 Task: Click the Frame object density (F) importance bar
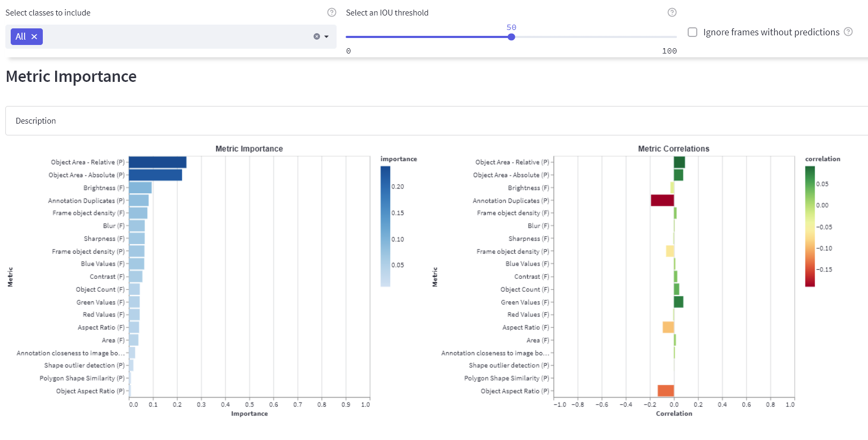click(138, 213)
